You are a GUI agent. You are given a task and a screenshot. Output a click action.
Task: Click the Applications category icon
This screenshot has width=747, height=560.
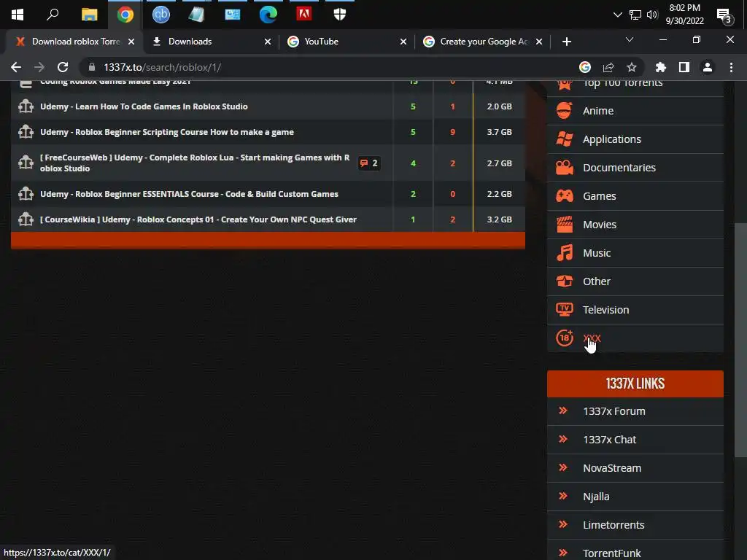click(565, 139)
